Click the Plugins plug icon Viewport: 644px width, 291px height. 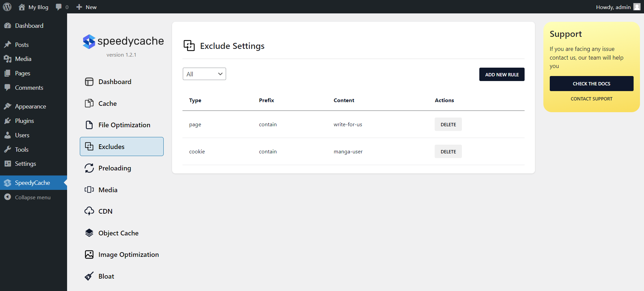click(7, 121)
